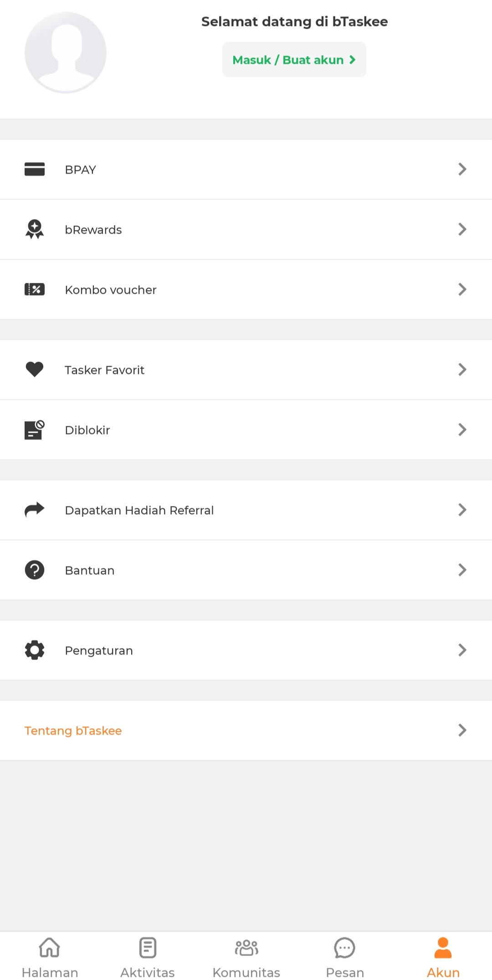
Task: Select the Dapatkan Hadiah Referral label
Action: click(x=139, y=510)
